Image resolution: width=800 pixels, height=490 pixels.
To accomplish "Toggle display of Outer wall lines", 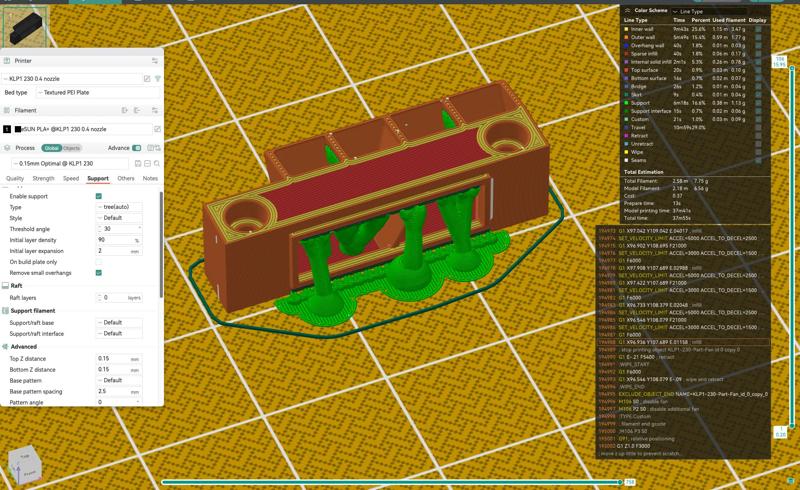I will (758, 37).
